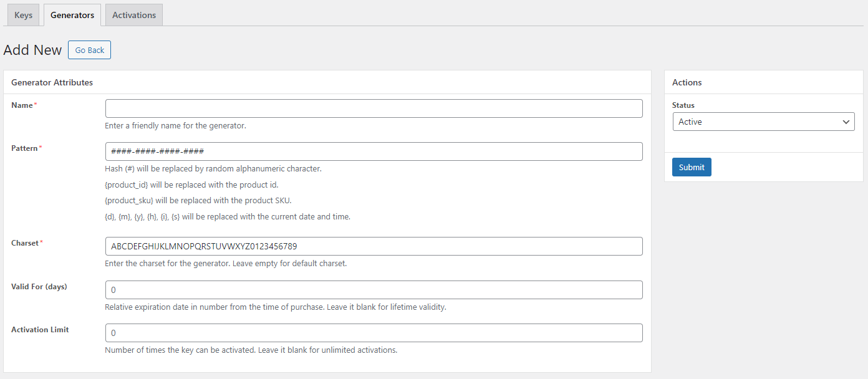
Task: Click the "Name" field label text
Action: coord(22,105)
